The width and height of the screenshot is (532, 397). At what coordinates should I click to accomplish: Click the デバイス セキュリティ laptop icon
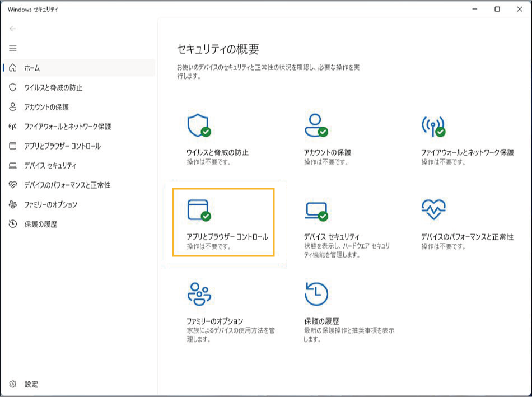(x=316, y=210)
